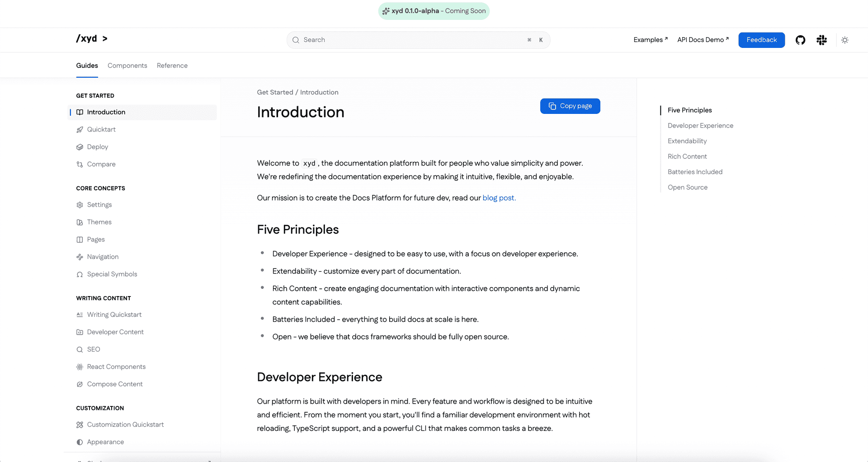The width and height of the screenshot is (868, 462).
Task: Switch to the Reference tab
Action: point(172,66)
